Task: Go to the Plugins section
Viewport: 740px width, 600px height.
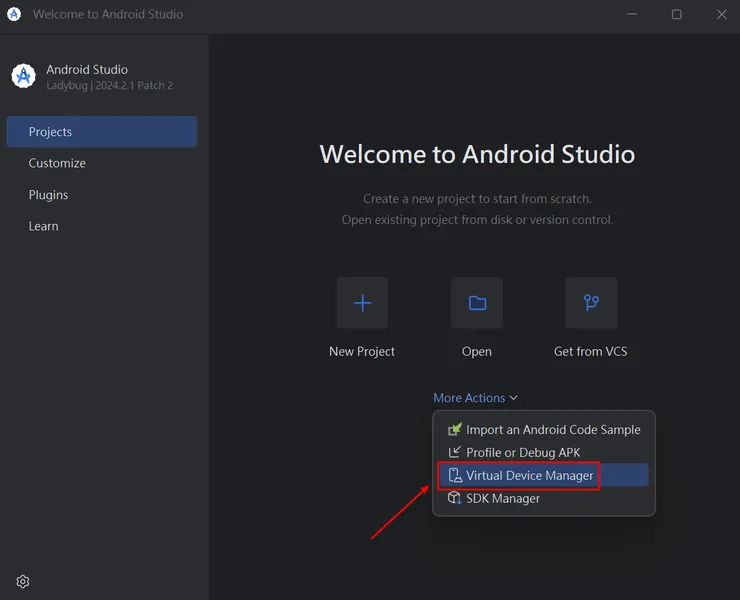Action: (48, 195)
